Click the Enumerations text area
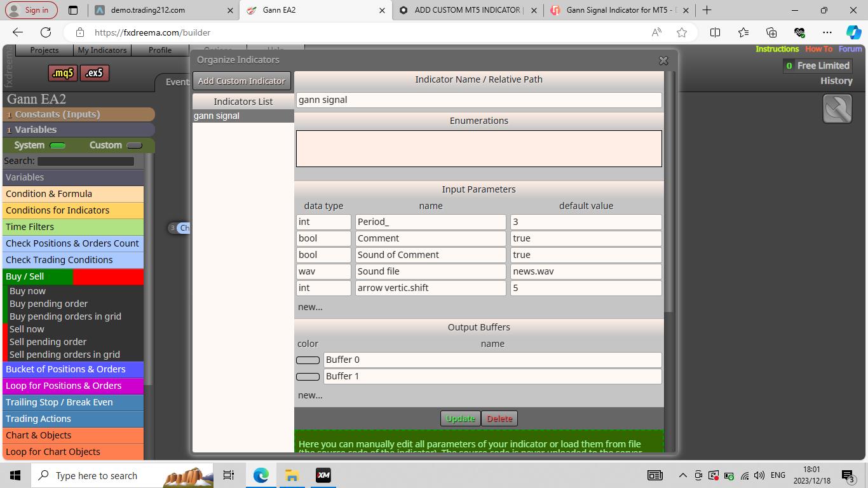 coord(479,149)
